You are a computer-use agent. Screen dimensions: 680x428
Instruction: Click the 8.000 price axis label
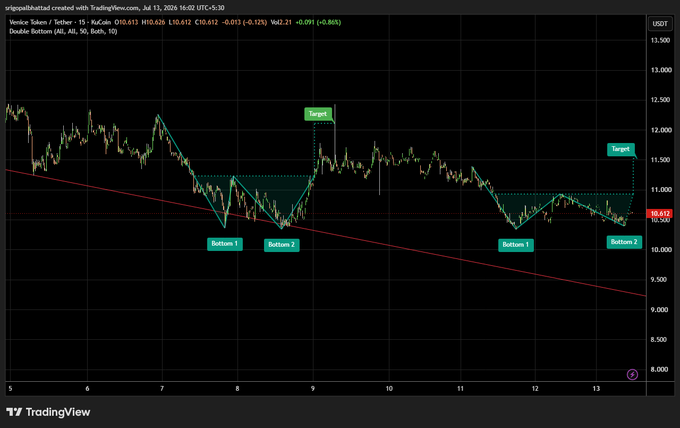click(x=660, y=369)
